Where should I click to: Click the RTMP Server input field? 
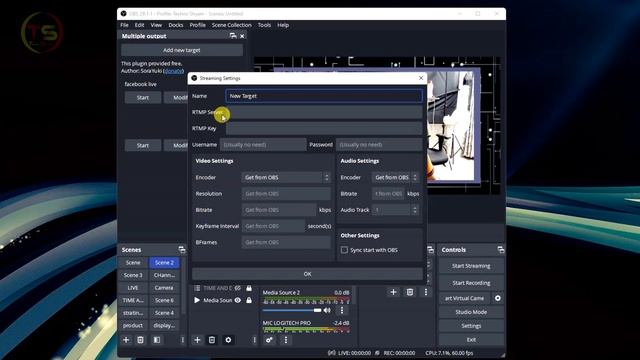click(324, 112)
